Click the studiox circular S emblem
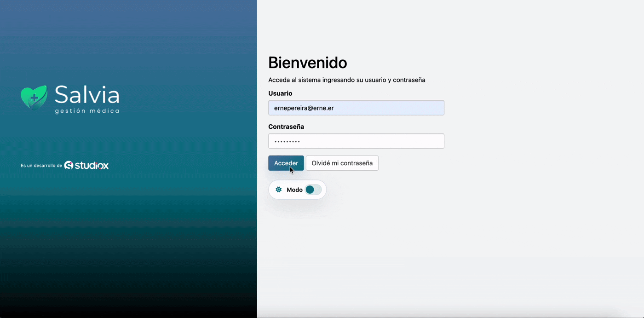The width and height of the screenshot is (644, 318). (x=69, y=165)
